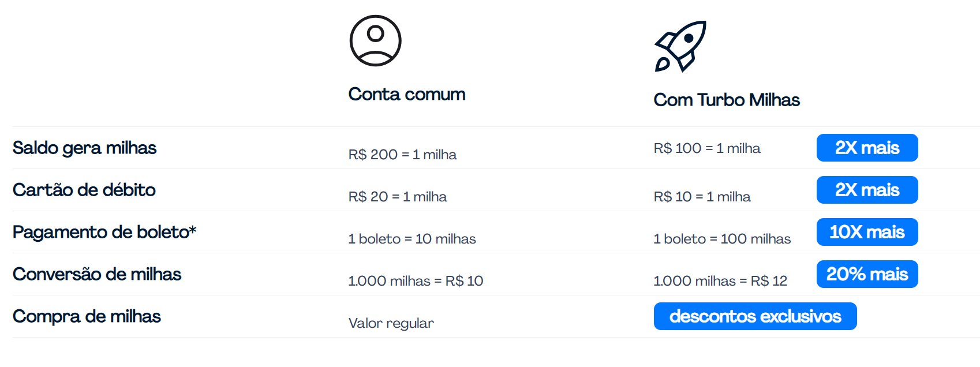Screen dimensions: 980x367
Task: Click the R$ 100 = 1 milha value
Action: 707,148
